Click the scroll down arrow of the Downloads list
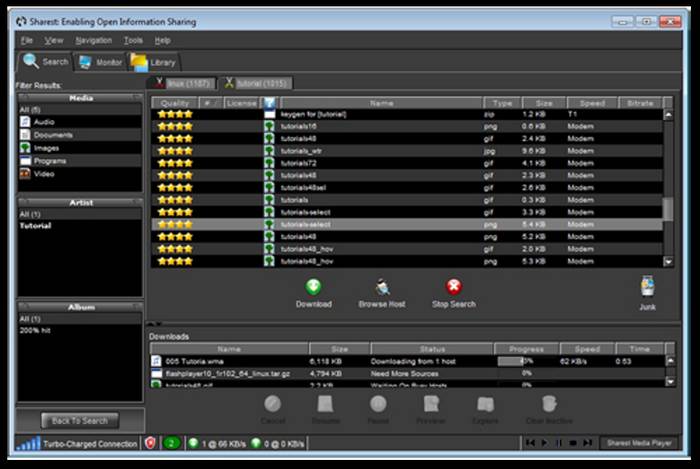The width and height of the screenshot is (700, 469). point(670,382)
